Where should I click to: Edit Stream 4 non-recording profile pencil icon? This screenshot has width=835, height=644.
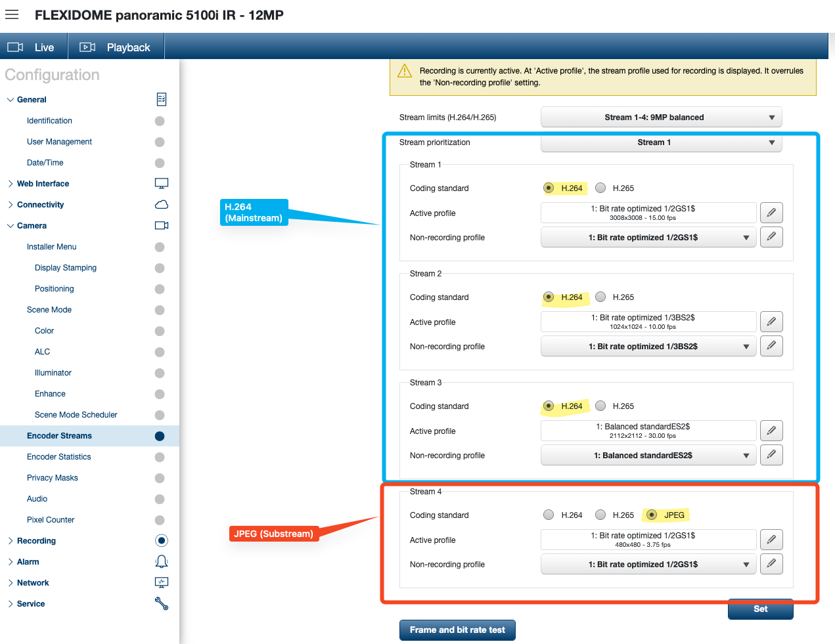[x=771, y=564]
